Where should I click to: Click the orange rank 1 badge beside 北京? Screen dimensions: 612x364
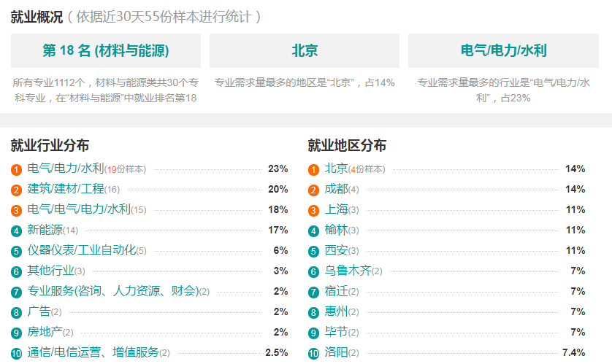pos(314,169)
